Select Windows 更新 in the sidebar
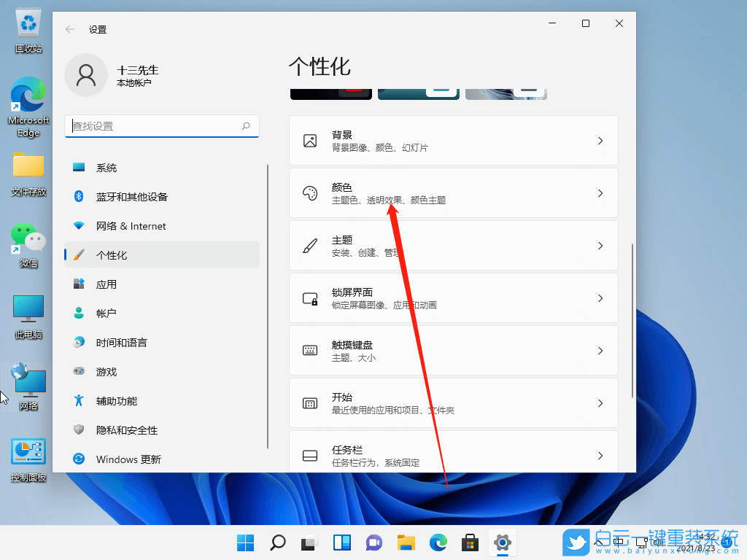The image size is (747, 560). click(128, 459)
